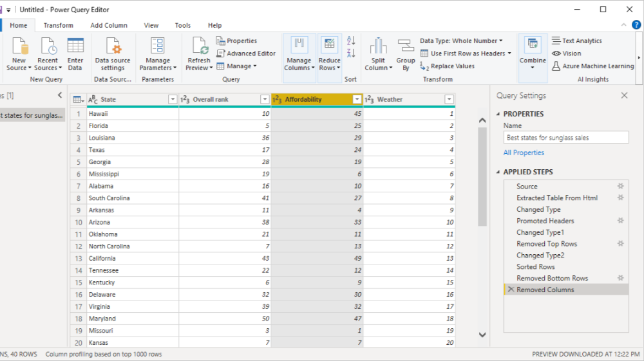Image resolution: width=644 pixels, height=361 pixels.
Task: Sort descending using Z-A icon
Action: [351, 53]
